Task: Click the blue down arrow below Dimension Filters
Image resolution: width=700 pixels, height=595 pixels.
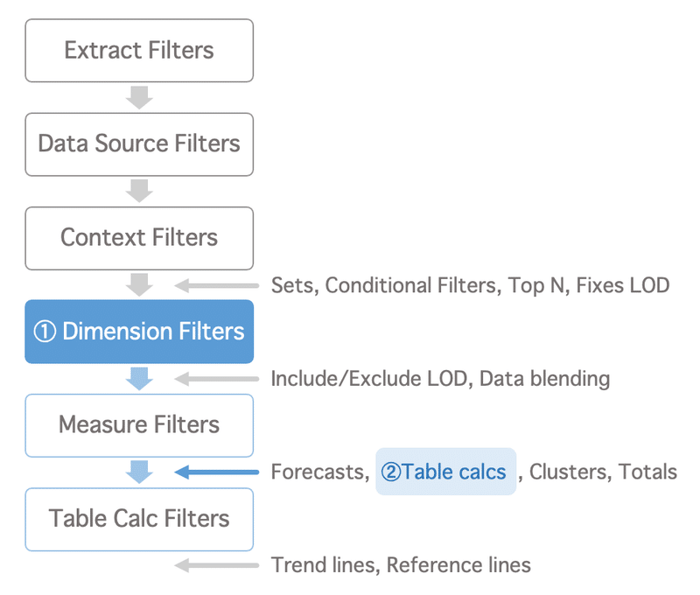Action: pyautogui.click(x=139, y=379)
